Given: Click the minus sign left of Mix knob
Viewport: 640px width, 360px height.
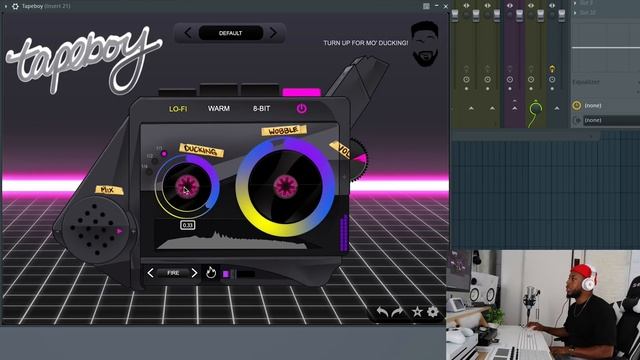Looking at the screenshot, I should (x=57, y=231).
